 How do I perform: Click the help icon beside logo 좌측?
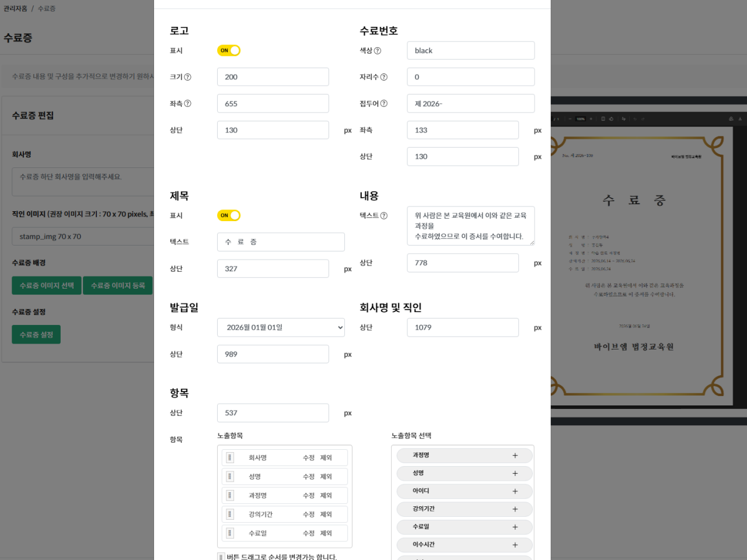click(x=188, y=103)
